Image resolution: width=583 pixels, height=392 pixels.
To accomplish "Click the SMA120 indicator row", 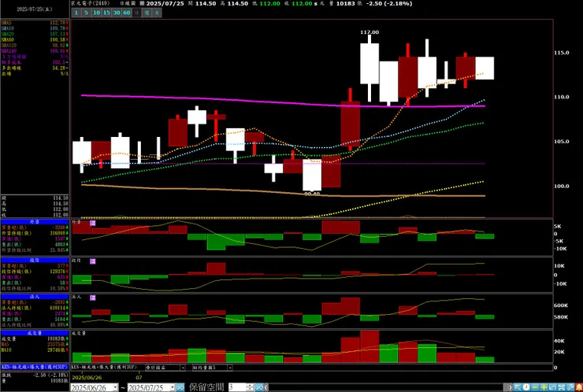I will coord(35,46).
